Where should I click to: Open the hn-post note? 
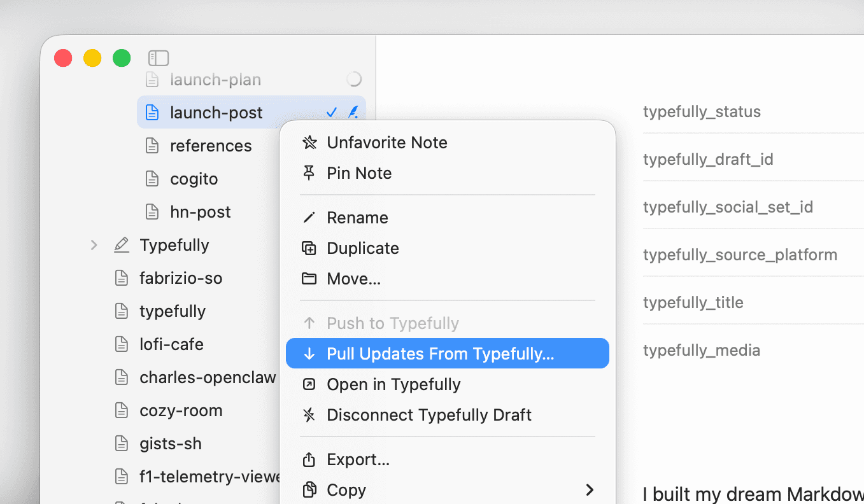(x=201, y=212)
